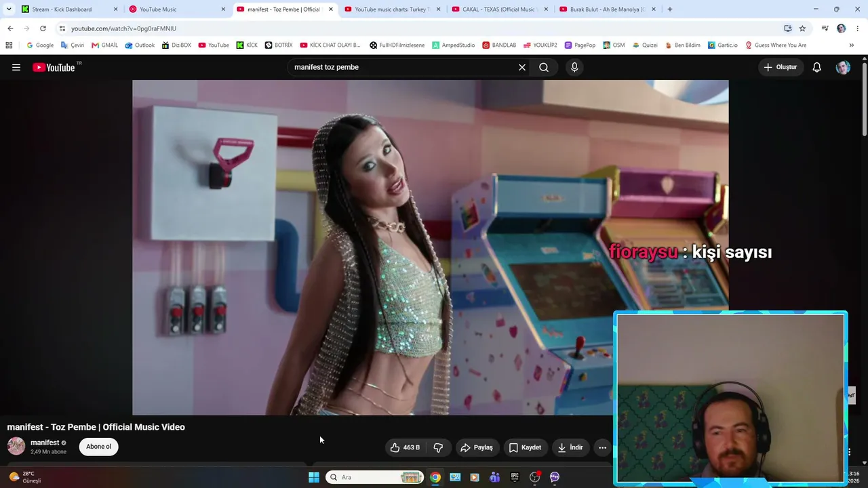
Task: Click the page vertical scrollbar thumb
Action: tap(865, 98)
